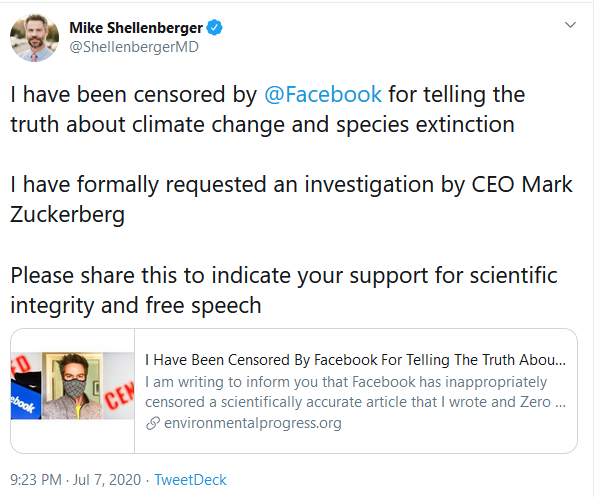Click the red CENSORED stamp in thumbnail

coord(120,395)
